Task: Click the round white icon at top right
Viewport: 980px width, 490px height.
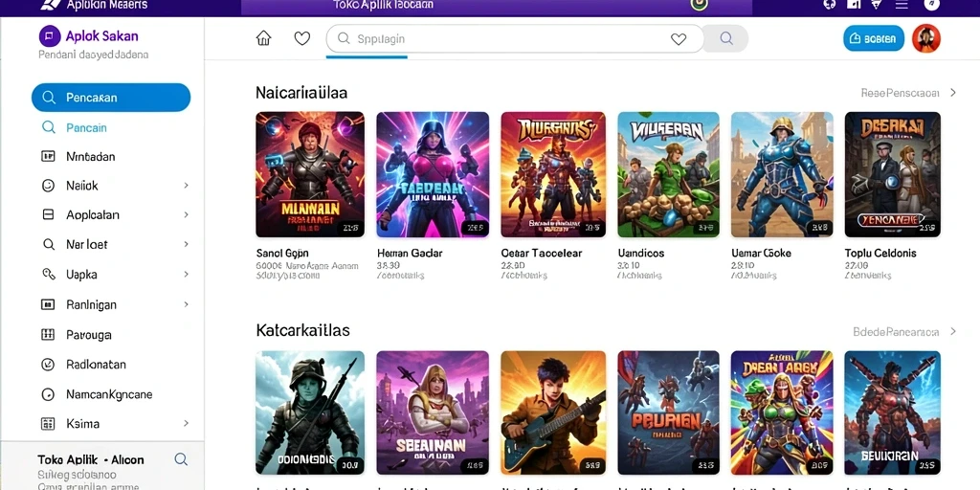Action: pyautogui.click(x=931, y=5)
